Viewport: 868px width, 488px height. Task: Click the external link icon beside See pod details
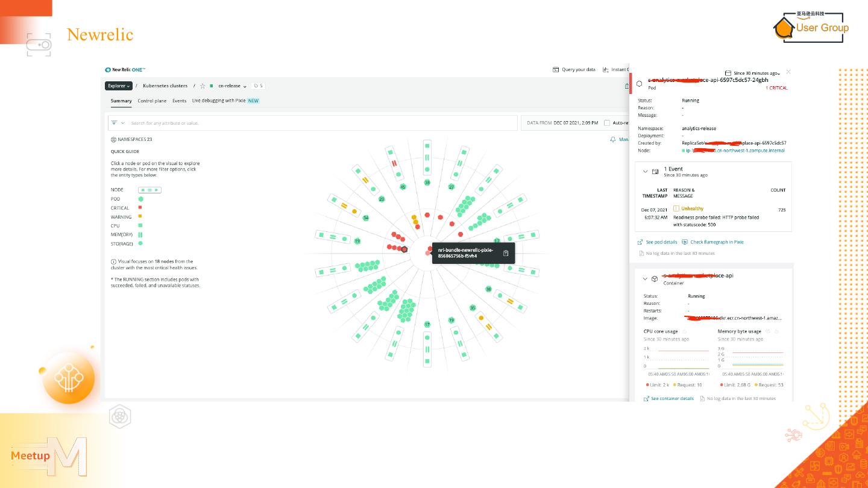[x=640, y=242]
